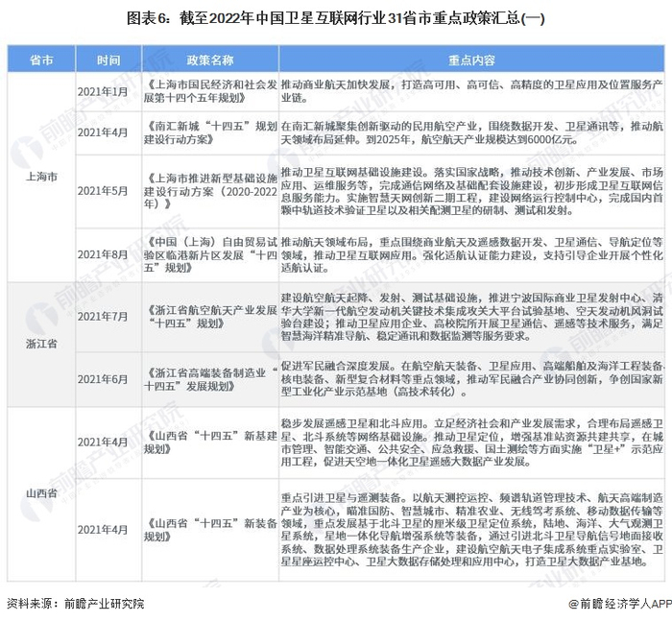The height and width of the screenshot is (622, 672).
Task: Click content starting "稳步发展遥感卫星和北斗应用"
Action: (472, 443)
